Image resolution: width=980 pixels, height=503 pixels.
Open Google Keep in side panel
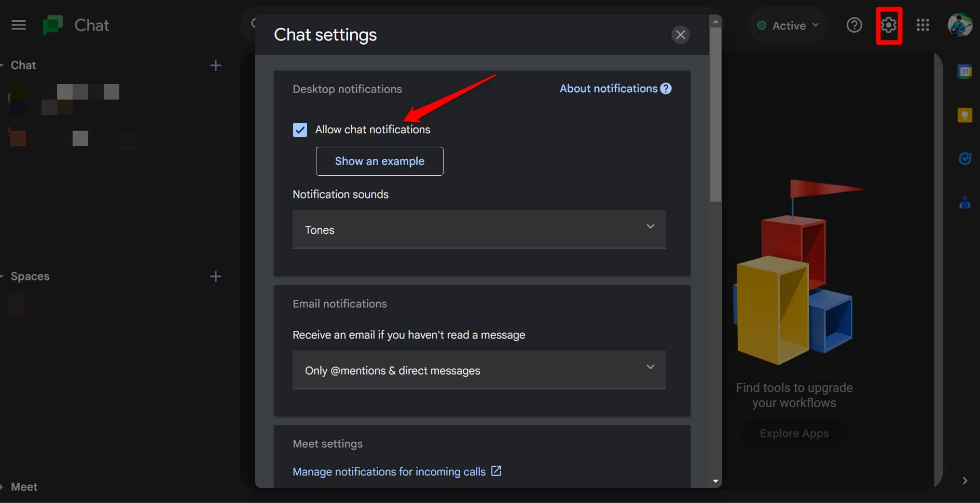tap(965, 115)
